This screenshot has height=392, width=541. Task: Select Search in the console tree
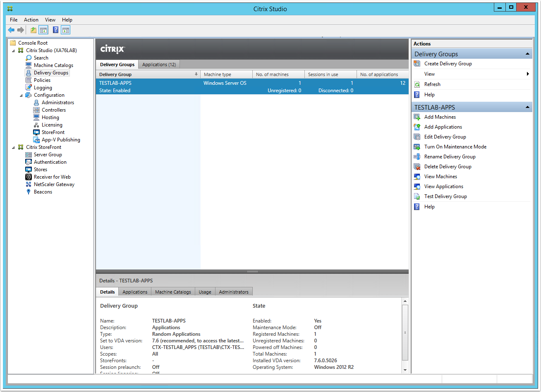pyautogui.click(x=41, y=58)
